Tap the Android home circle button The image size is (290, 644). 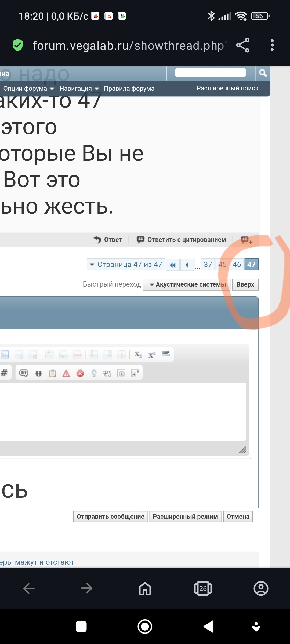click(145, 627)
